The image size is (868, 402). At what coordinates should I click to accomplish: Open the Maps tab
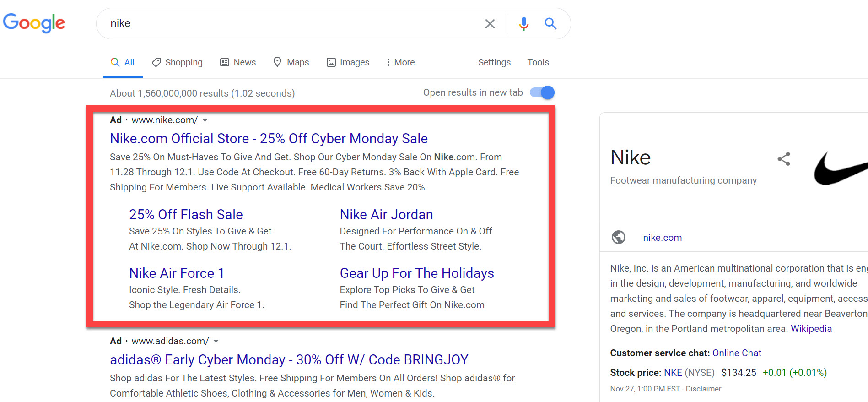(291, 62)
